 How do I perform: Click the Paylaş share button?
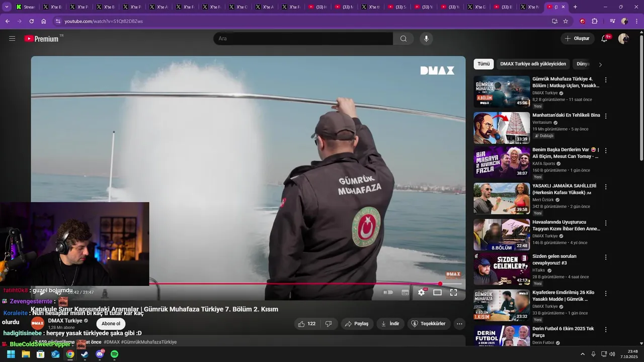[x=357, y=324]
